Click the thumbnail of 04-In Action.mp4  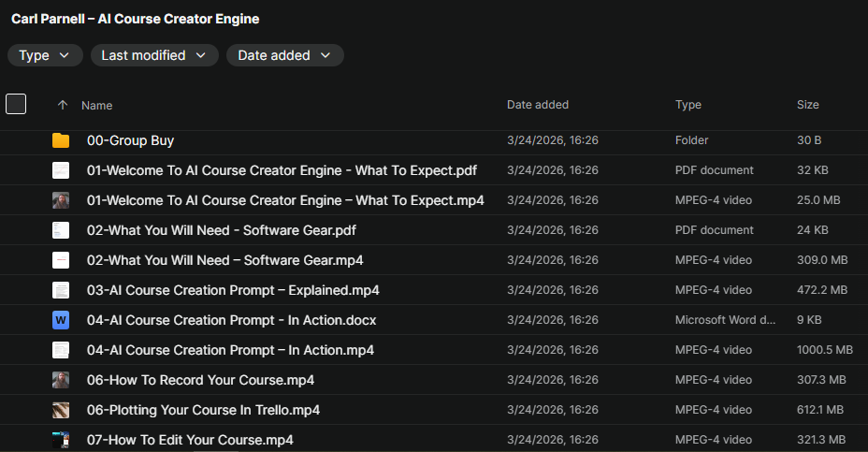61,350
